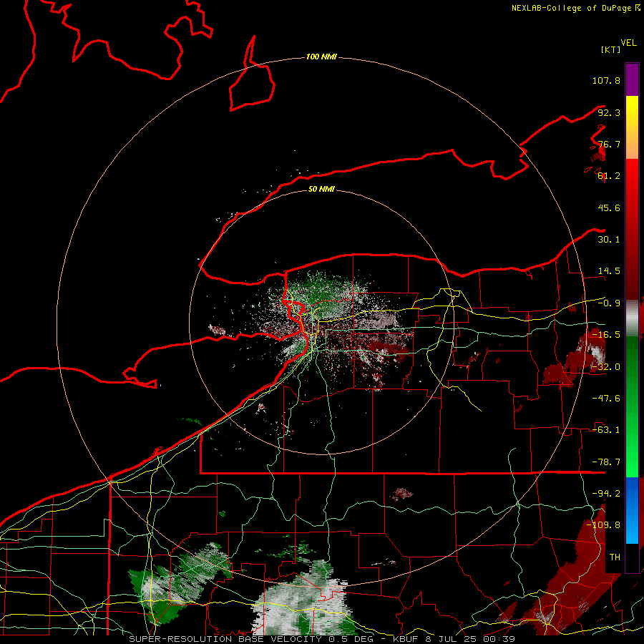The height and width of the screenshot is (644, 644).
Task: Click the -47.6 velocity scale value
Action: (x=606, y=399)
